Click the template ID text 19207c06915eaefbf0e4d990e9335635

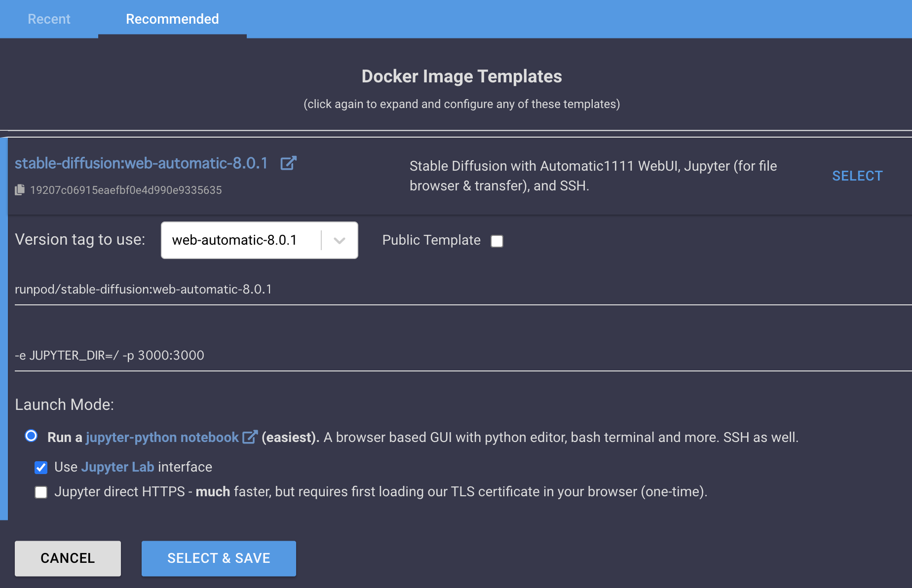[126, 190]
